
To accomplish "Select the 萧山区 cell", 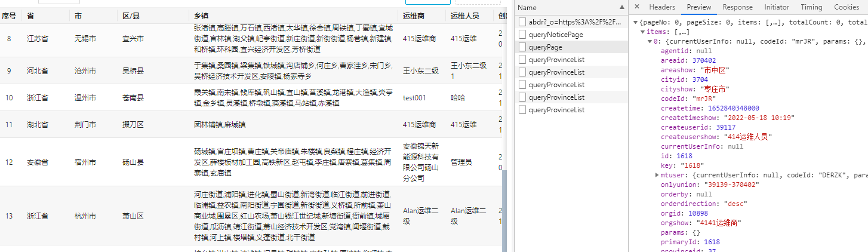I will pos(133,216).
